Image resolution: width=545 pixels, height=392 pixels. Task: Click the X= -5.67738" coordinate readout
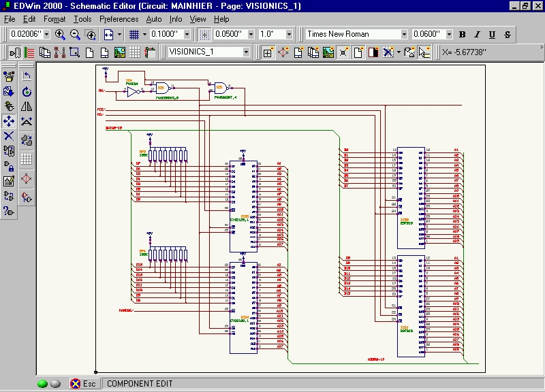tap(464, 52)
